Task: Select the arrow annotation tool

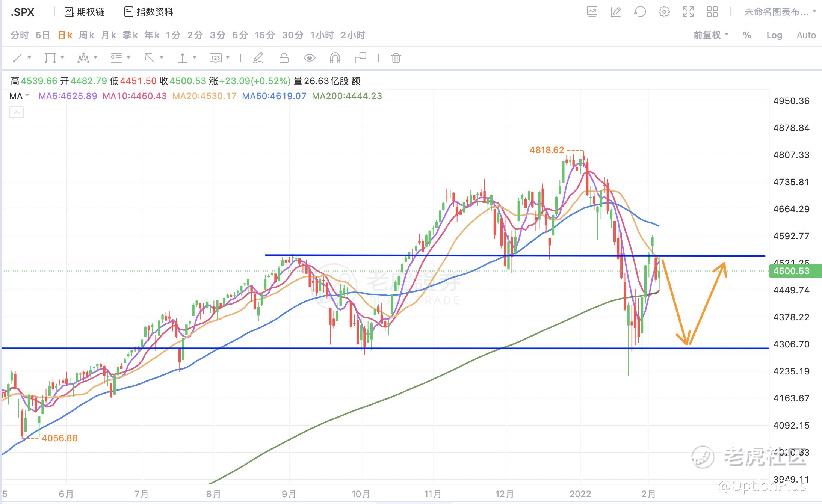Action: point(149,58)
